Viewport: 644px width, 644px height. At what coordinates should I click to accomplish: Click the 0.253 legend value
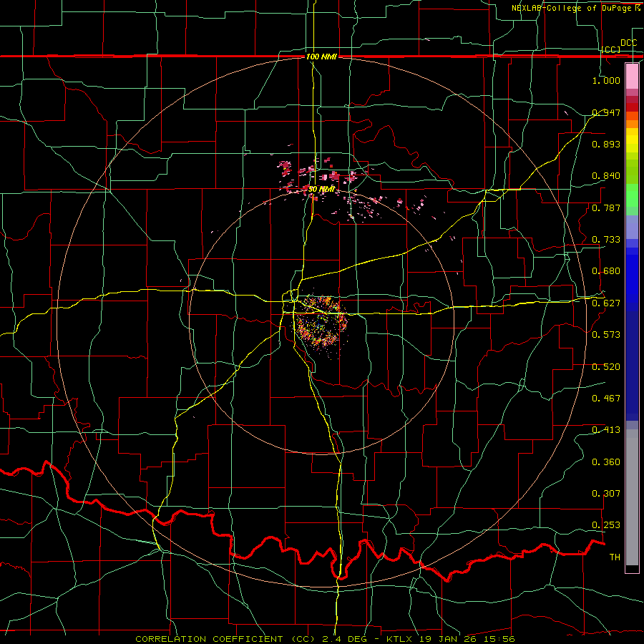tap(606, 525)
